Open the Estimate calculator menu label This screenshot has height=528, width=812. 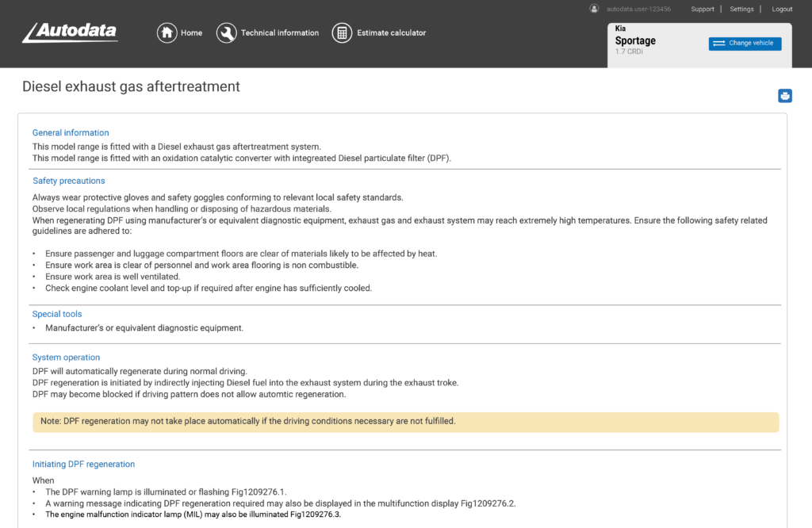coord(391,33)
